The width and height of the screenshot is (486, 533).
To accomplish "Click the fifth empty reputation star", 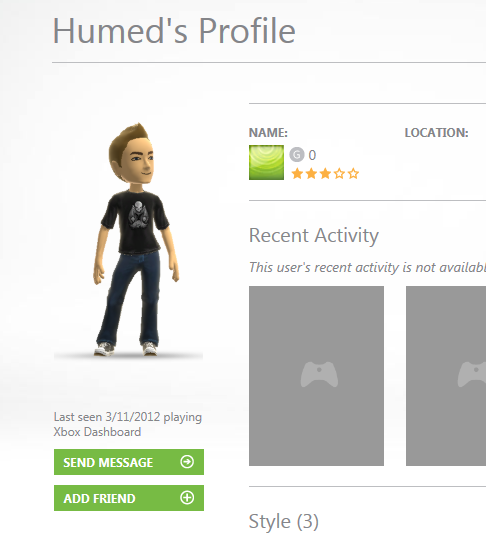I will pos(353,174).
